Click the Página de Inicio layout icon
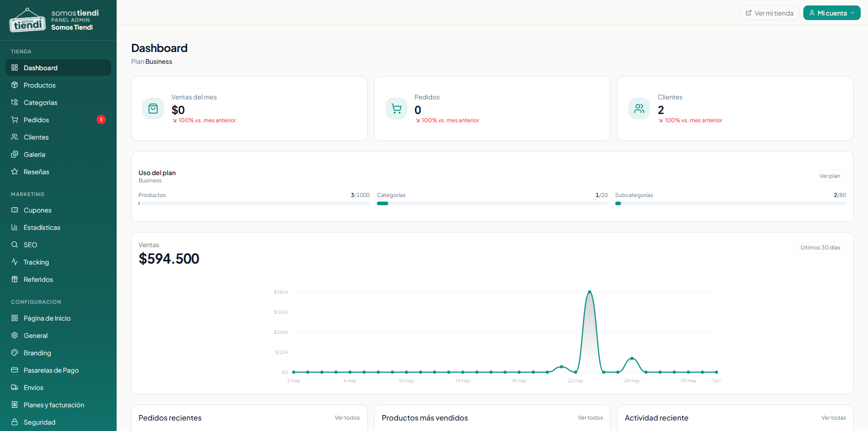 point(15,318)
